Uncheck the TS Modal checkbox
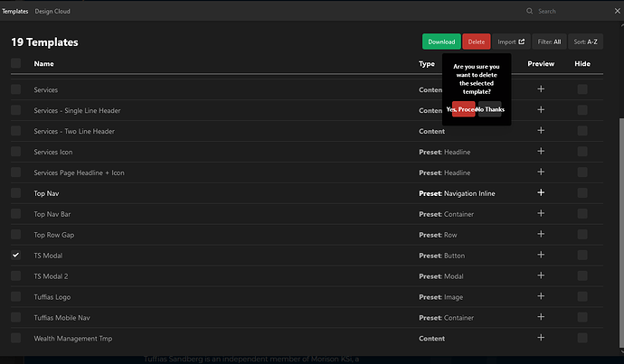 coord(15,256)
